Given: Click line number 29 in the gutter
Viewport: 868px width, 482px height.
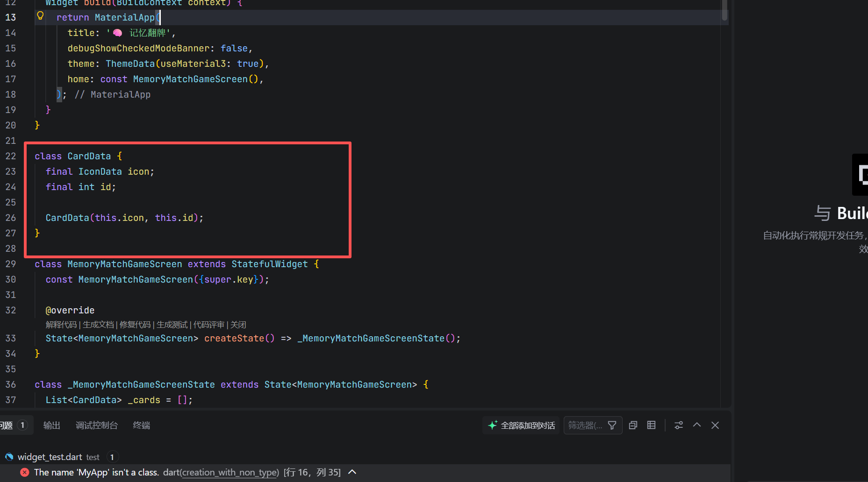Looking at the screenshot, I should 11,264.
